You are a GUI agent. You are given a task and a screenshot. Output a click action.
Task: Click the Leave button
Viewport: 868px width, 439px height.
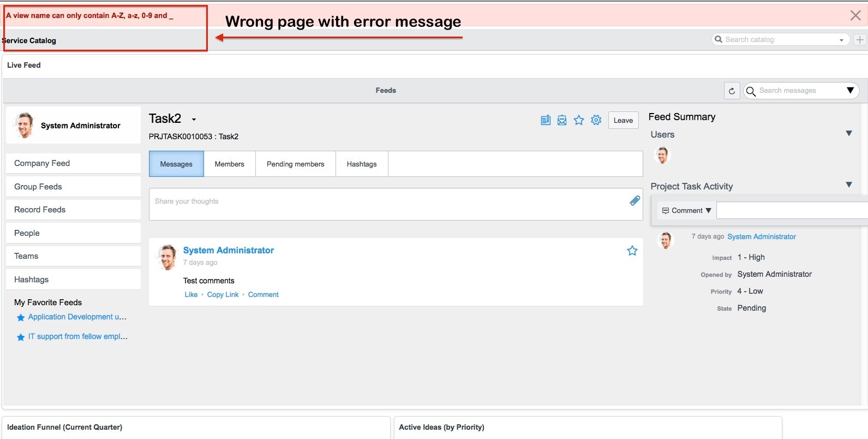pos(623,120)
